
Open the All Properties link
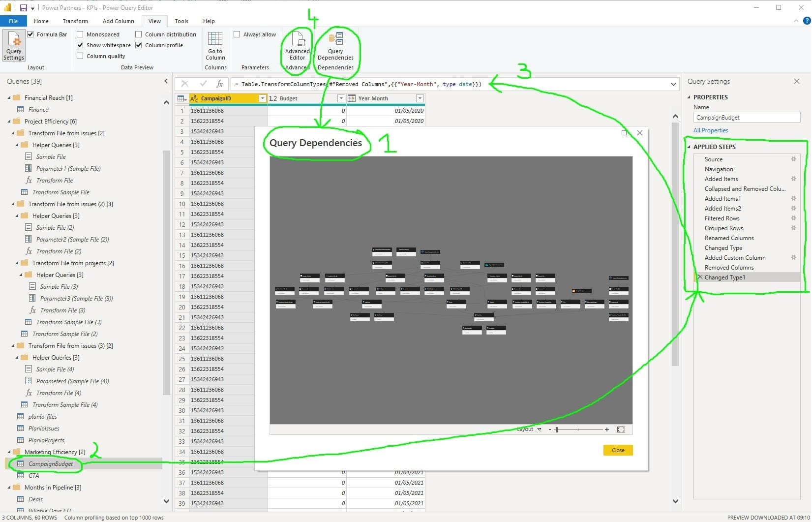tap(711, 130)
